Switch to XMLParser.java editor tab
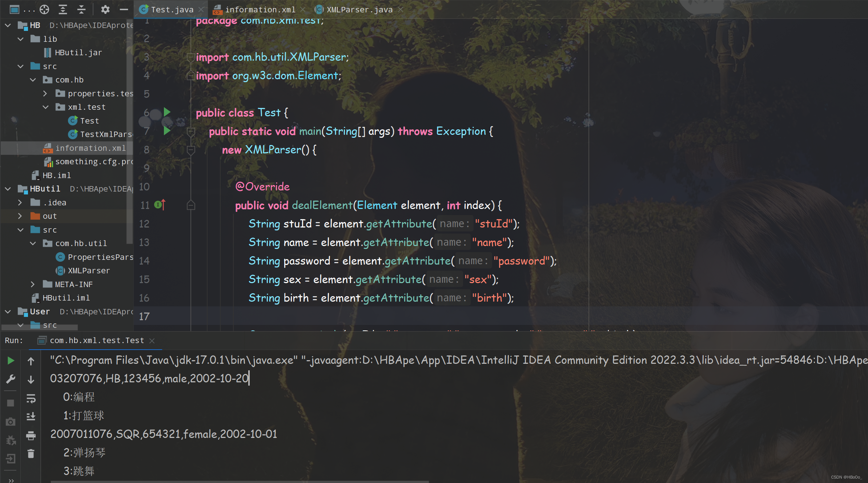 pos(359,9)
